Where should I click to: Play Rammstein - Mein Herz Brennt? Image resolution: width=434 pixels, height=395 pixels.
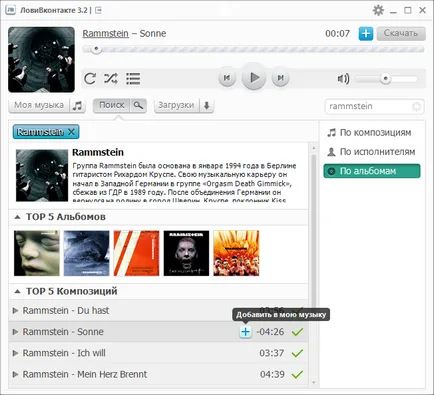pos(15,374)
